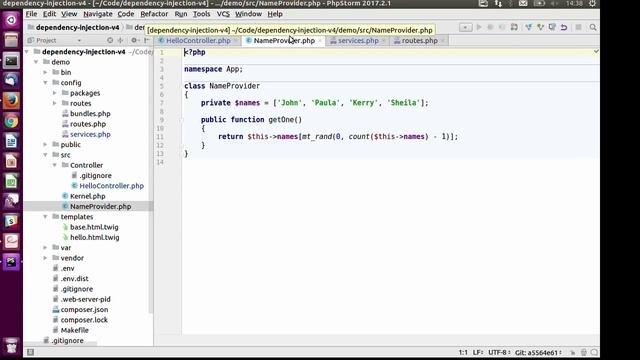Click the VCS Update Project icon
Image resolution: width=640 pixels, height=360 pixels.
[x=529, y=27]
